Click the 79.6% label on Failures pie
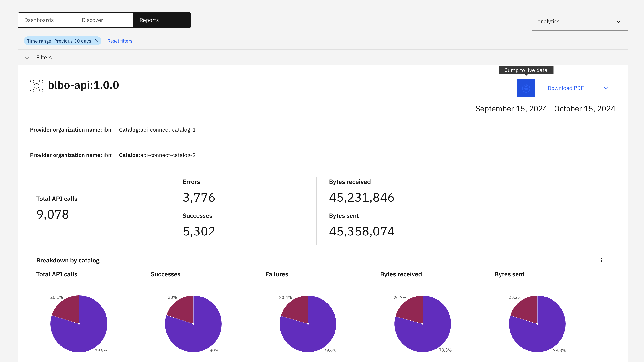The width and height of the screenshot is (644, 362). (x=330, y=350)
